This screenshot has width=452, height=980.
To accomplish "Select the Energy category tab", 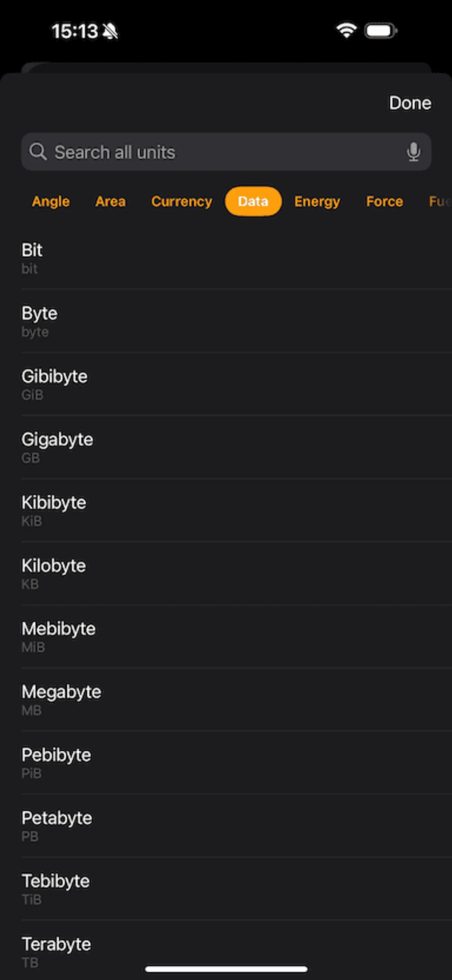I will click(x=317, y=202).
